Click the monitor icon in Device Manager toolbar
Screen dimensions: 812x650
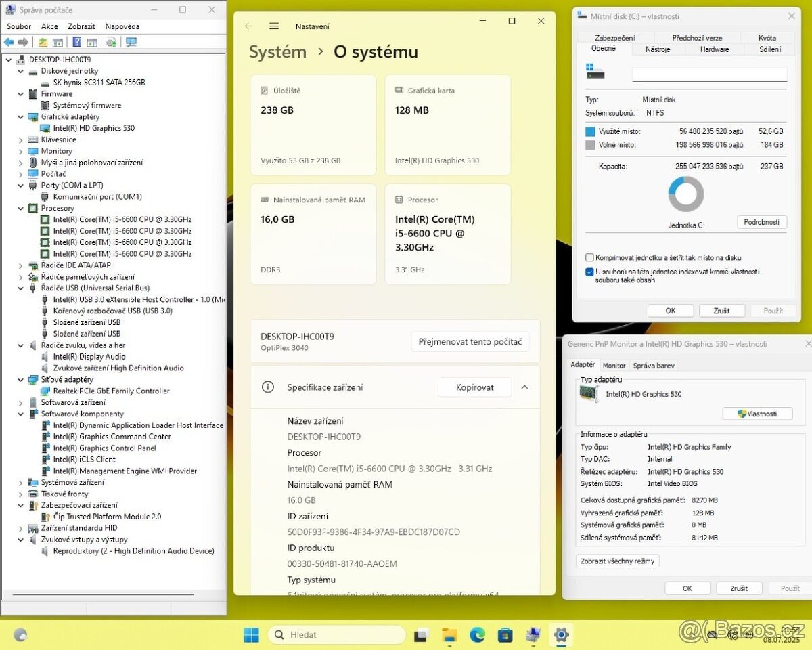(131, 41)
